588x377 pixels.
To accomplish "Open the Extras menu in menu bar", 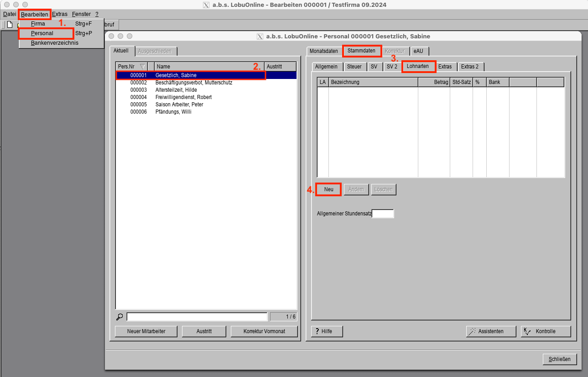I will click(60, 14).
